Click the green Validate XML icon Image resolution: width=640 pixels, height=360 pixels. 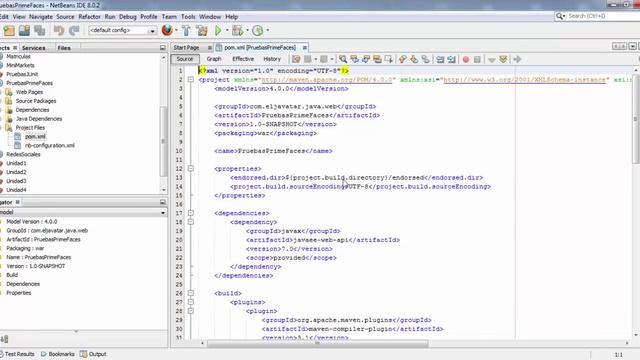point(503,60)
